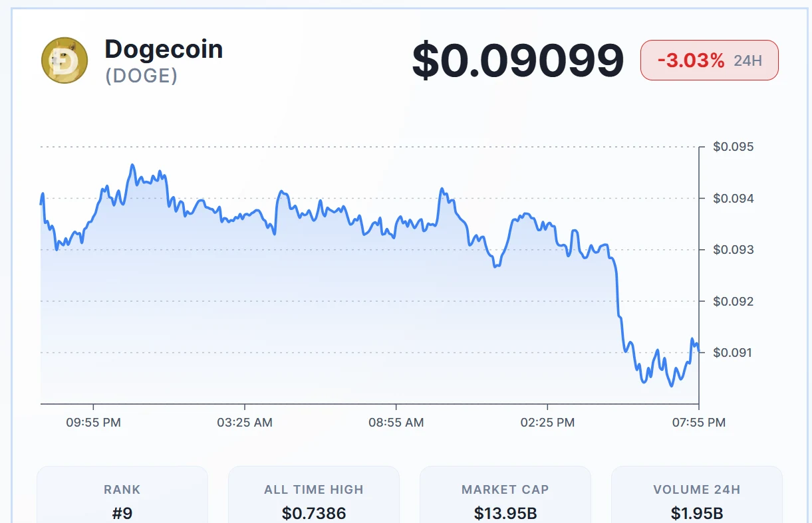Image resolution: width=812 pixels, height=523 pixels.
Task: Click the $13.95B market cap value
Action: pos(505,513)
